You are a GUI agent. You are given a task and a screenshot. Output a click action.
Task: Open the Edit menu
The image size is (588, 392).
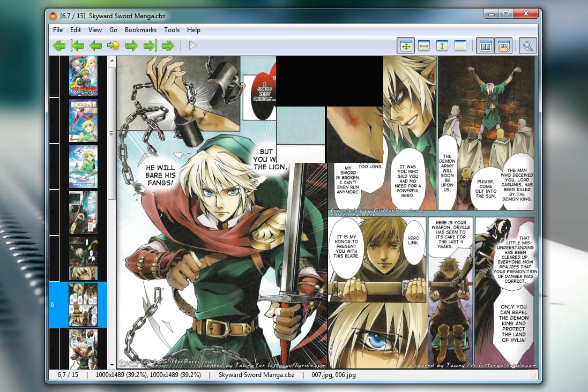tap(76, 30)
